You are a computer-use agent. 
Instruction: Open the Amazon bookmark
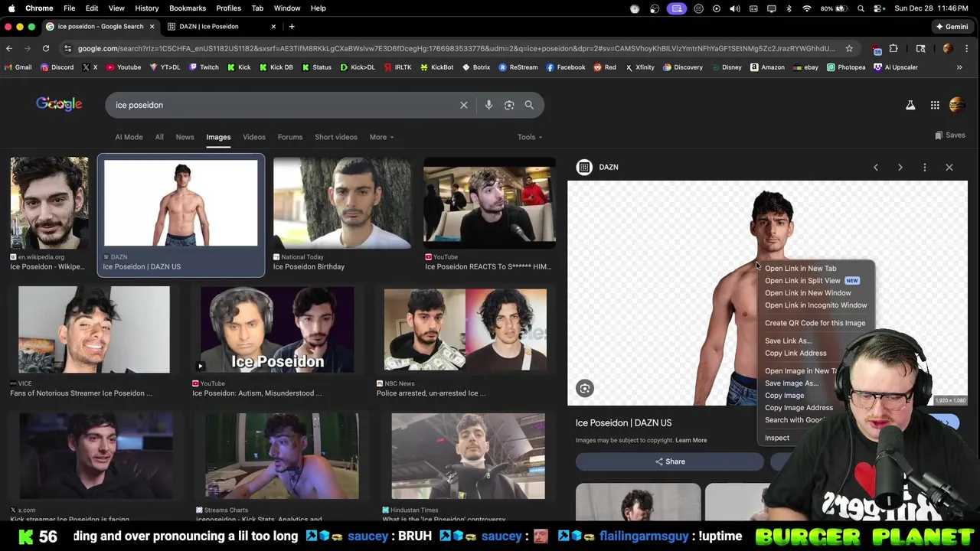(x=767, y=67)
